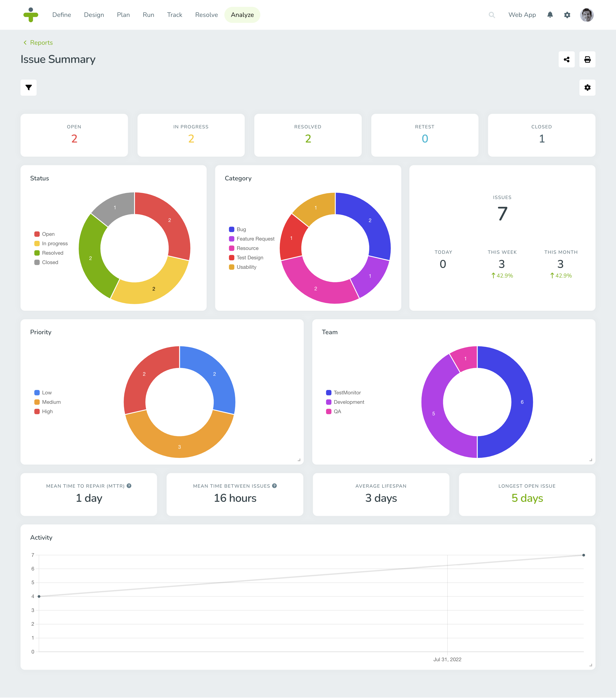Click blue Bug slice in Category donut
The height and width of the screenshot is (698, 616).
(x=370, y=220)
